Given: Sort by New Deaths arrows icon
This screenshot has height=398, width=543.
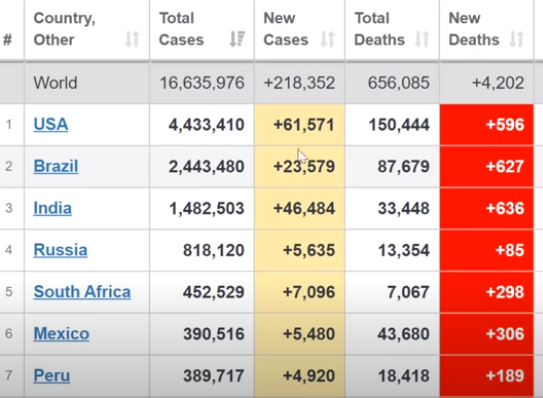Looking at the screenshot, I should (x=517, y=39).
